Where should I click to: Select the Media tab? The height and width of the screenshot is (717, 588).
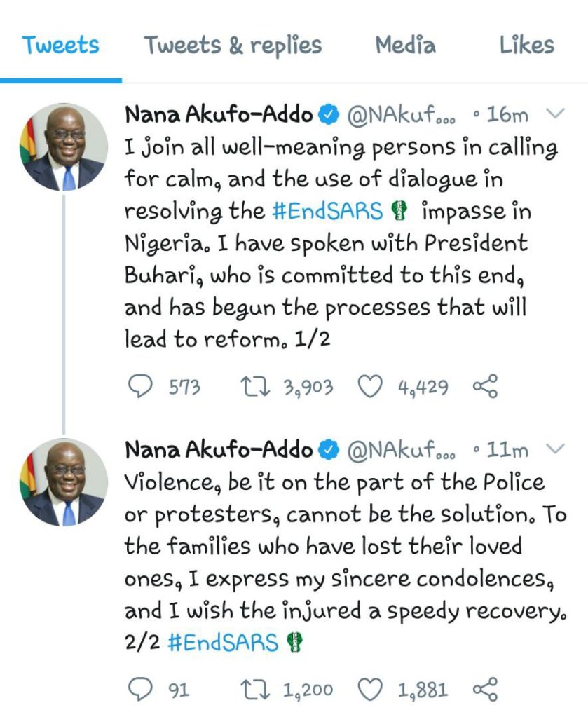pyautogui.click(x=405, y=46)
